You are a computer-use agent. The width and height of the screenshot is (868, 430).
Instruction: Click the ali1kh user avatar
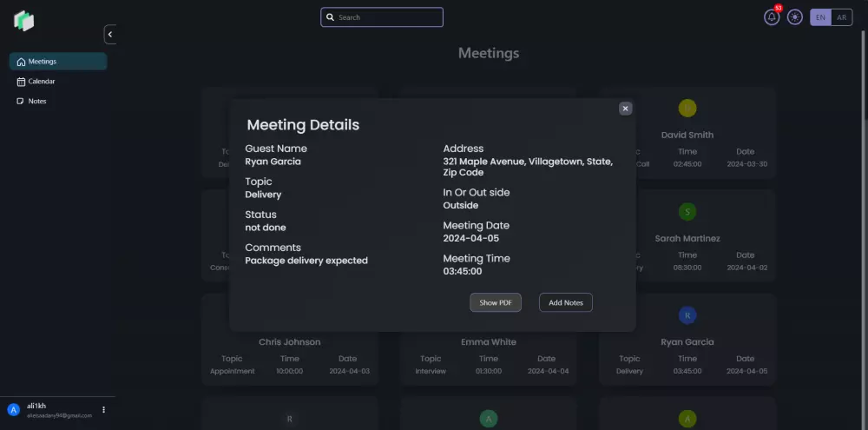(13, 410)
